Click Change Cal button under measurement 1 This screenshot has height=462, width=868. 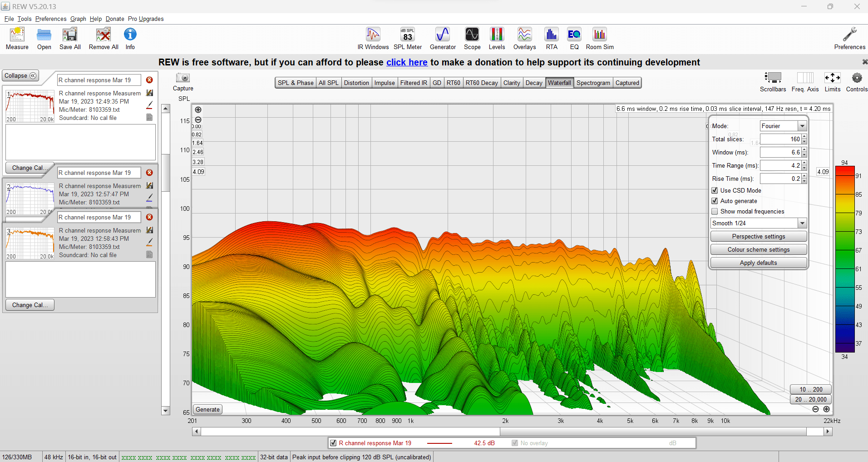(30, 168)
